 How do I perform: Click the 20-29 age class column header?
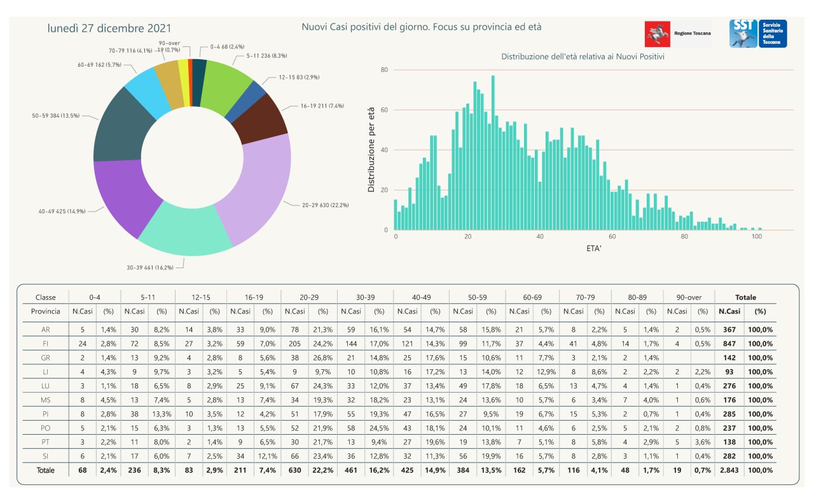pos(308,297)
